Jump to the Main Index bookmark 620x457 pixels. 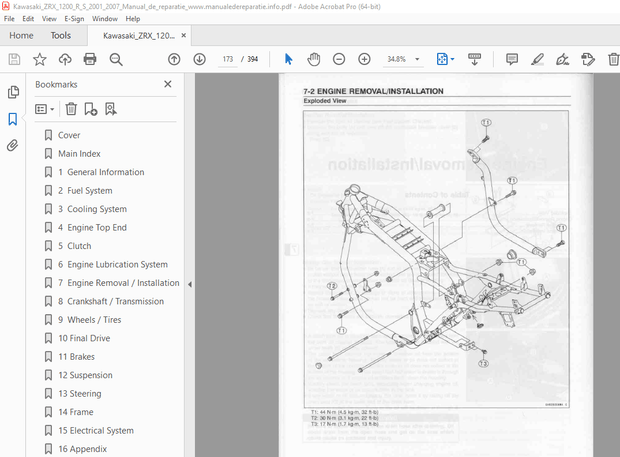(79, 154)
